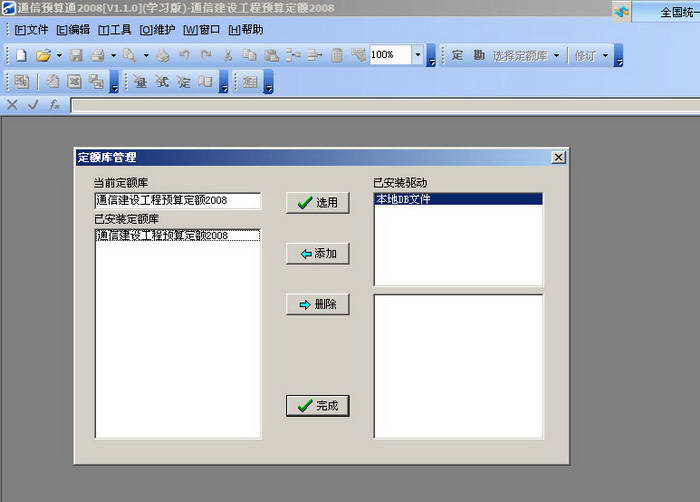Expand the 修订 dropdown arrow

coord(605,56)
